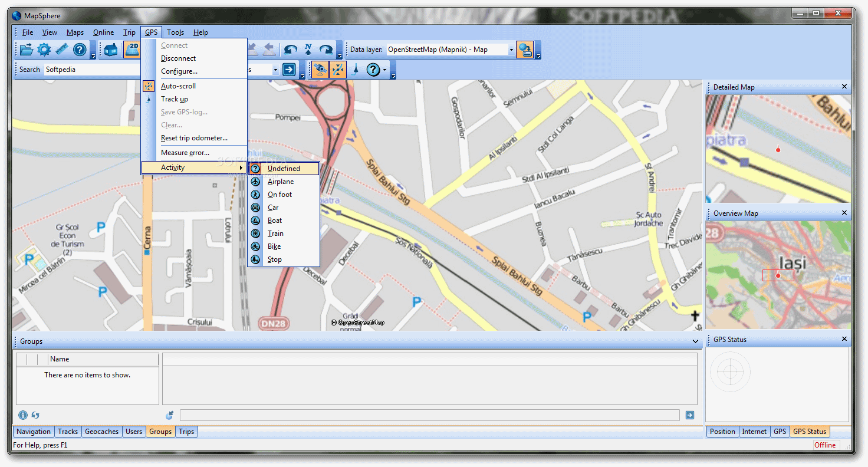Select Stop activity option
The image size is (868, 467).
[x=284, y=259]
